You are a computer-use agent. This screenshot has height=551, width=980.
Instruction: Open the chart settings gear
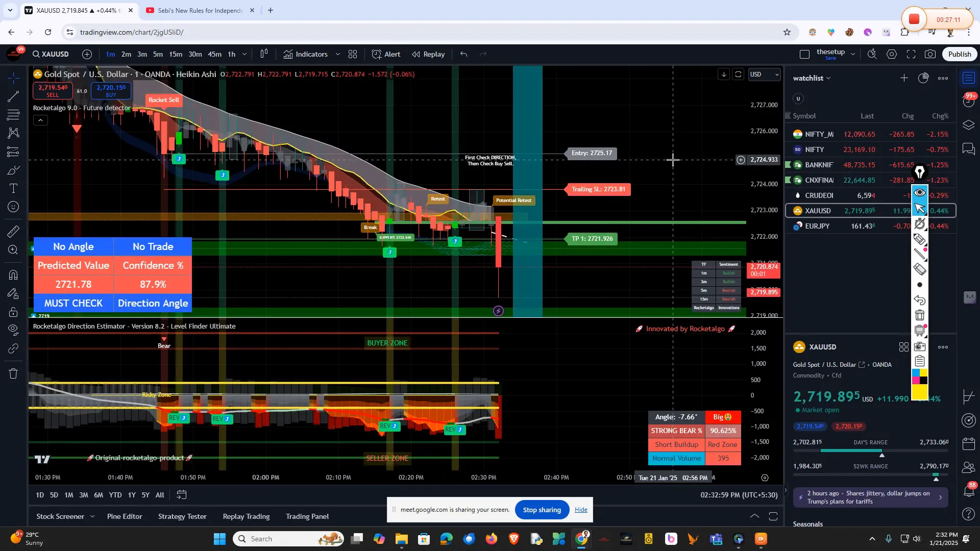coord(892,54)
